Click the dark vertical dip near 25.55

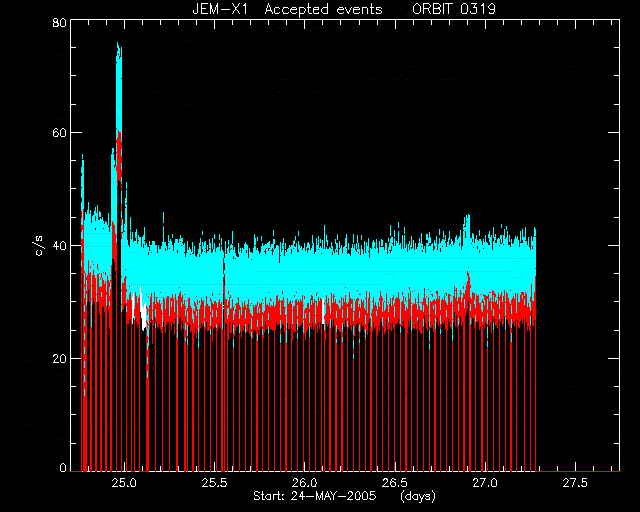224,269
